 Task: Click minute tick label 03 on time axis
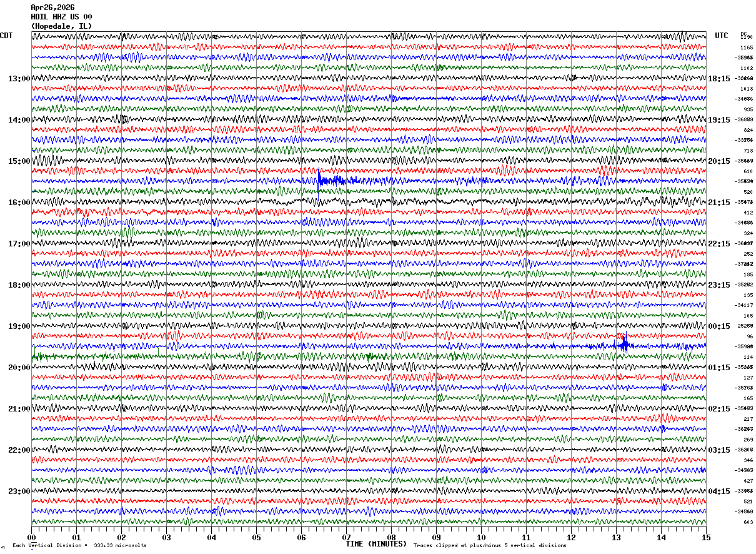pyautogui.click(x=166, y=538)
